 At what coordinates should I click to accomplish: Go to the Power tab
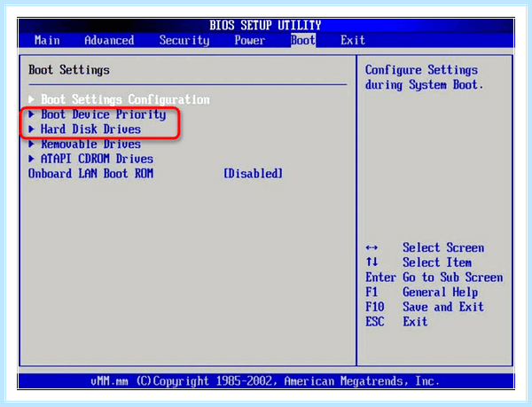pos(250,41)
